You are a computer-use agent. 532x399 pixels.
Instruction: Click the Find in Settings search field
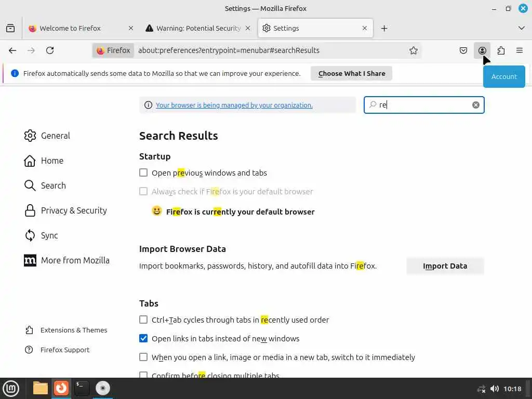[423, 105]
